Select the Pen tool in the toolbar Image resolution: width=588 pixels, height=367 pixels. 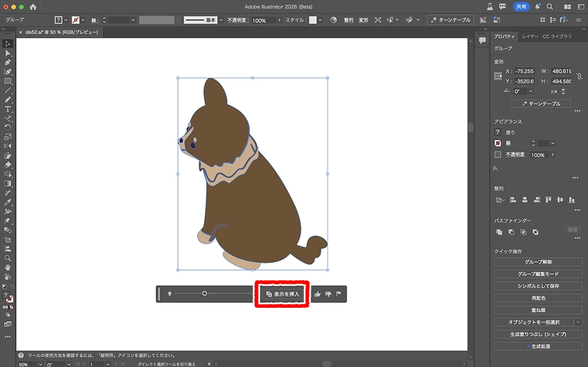[8, 62]
